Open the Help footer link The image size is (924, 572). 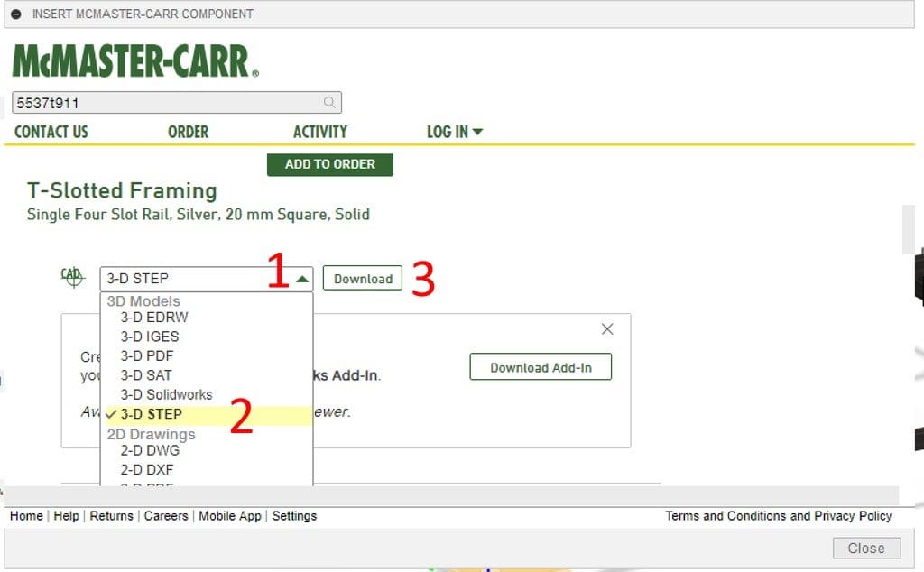(x=66, y=516)
